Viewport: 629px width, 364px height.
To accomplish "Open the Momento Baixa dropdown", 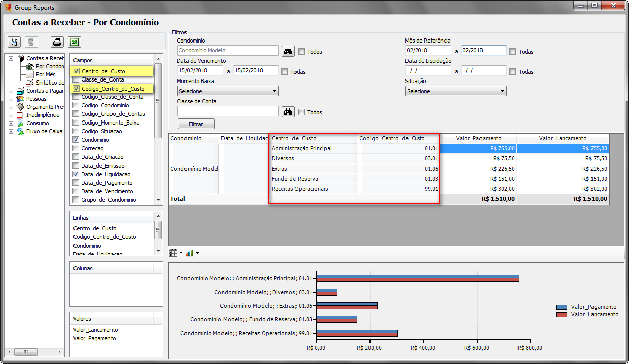I will (228, 91).
